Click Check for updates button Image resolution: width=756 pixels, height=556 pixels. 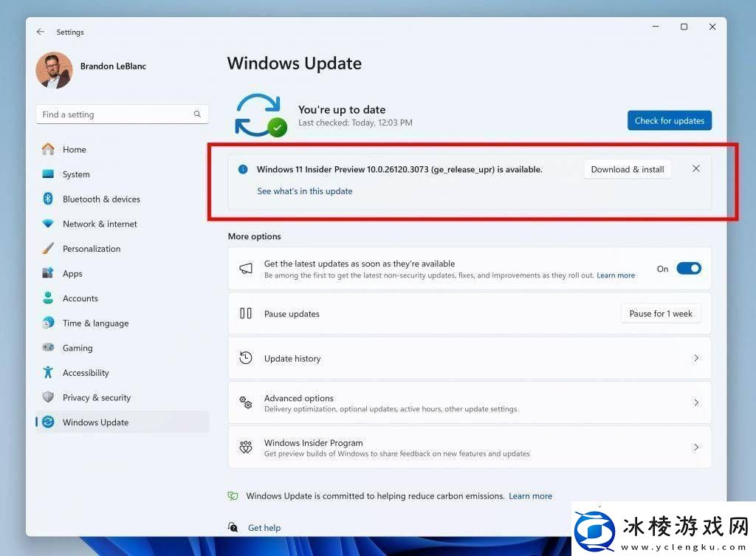[x=669, y=120]
